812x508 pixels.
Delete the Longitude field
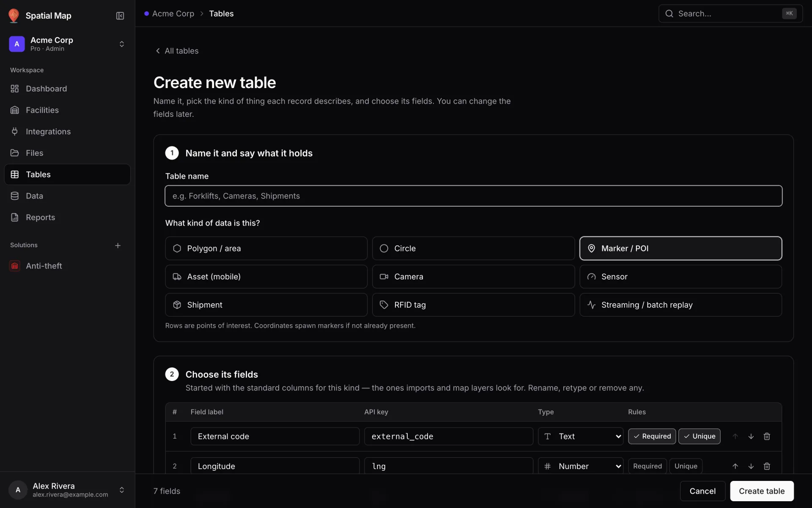(x=767, y=466)
